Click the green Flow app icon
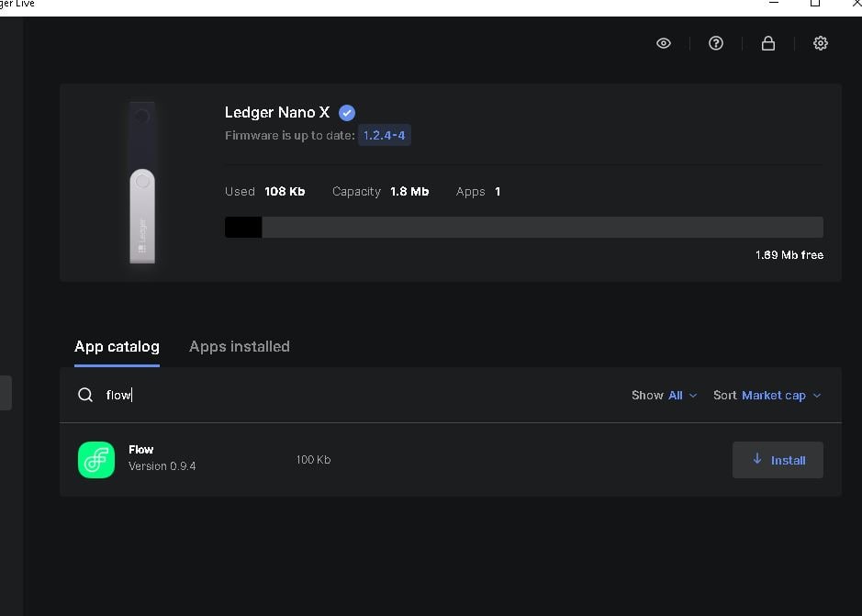Viewport: 862px width, 616px height. click(x=96, y=460)
